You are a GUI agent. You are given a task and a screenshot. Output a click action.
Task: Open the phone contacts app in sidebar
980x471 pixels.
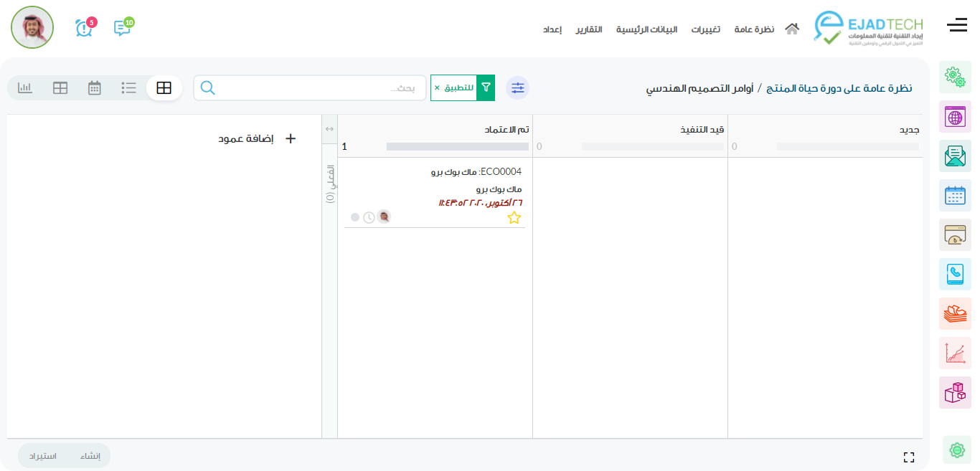pyautogui.click(x=955, y=274)
